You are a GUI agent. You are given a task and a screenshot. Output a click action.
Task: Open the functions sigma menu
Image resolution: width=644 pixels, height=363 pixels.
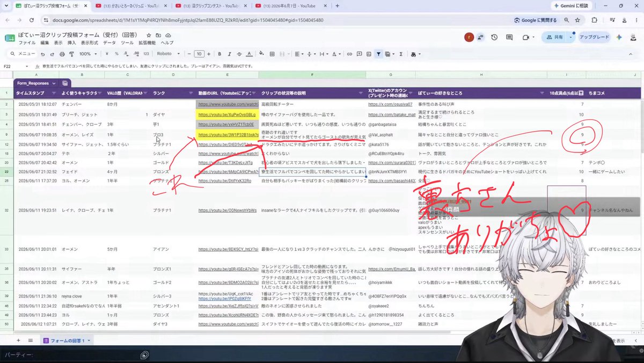tap(401, 54)
